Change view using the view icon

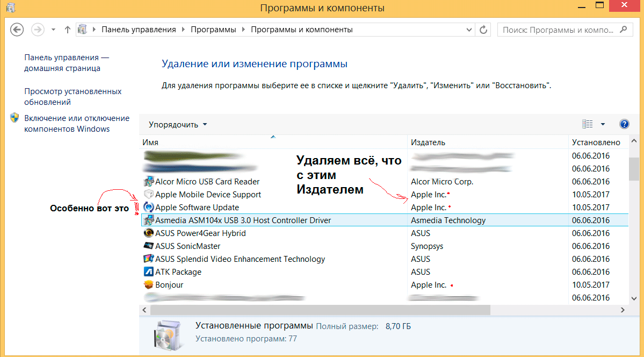tap(587, 124)
